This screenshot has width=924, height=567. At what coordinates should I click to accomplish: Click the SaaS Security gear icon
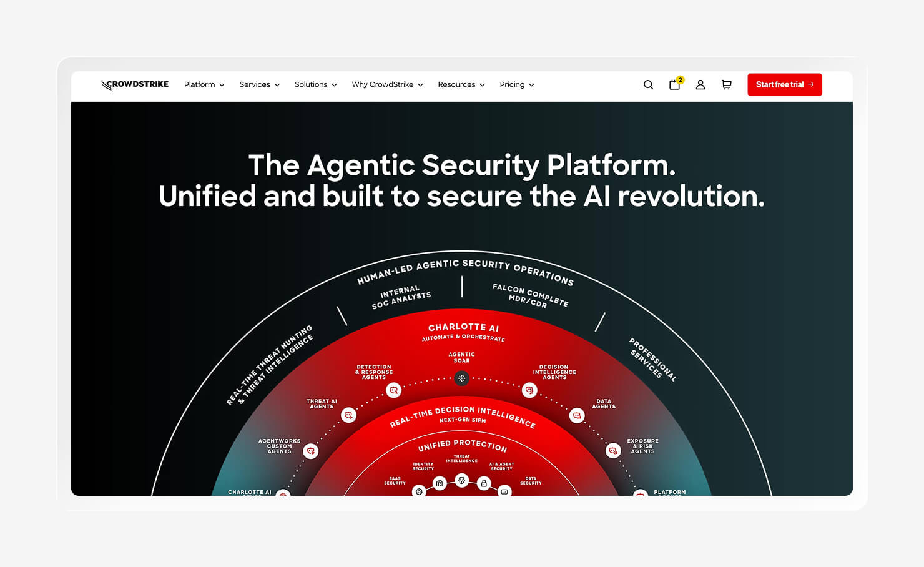click(419, 491)
